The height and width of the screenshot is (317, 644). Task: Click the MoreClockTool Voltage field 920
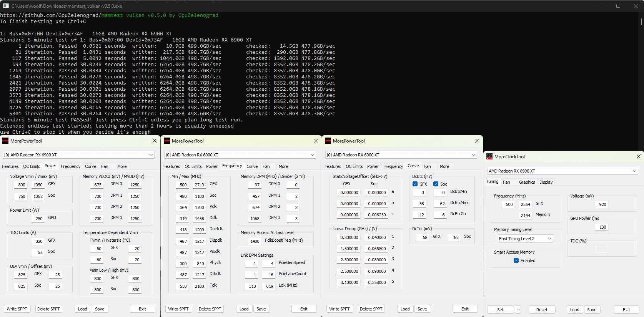[x=602, y=204]
